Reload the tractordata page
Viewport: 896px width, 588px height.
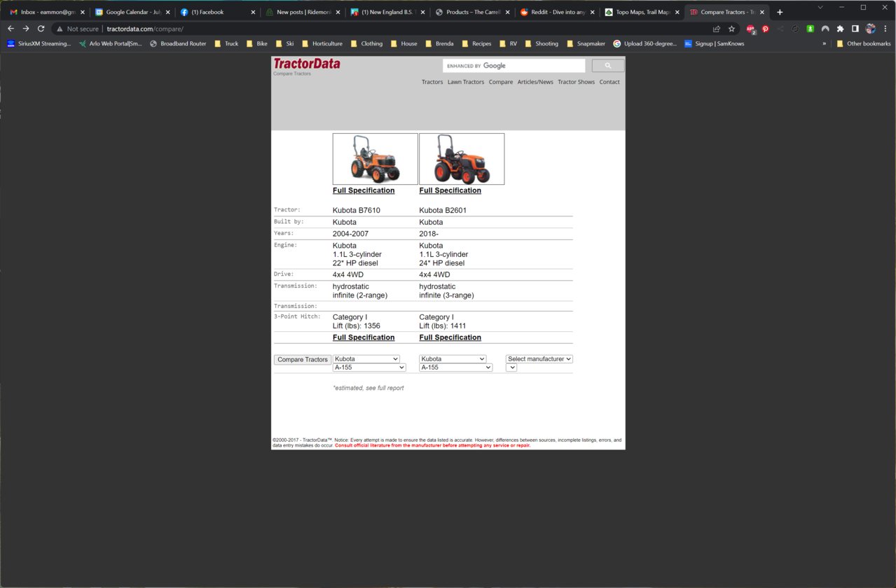(41, 29)
